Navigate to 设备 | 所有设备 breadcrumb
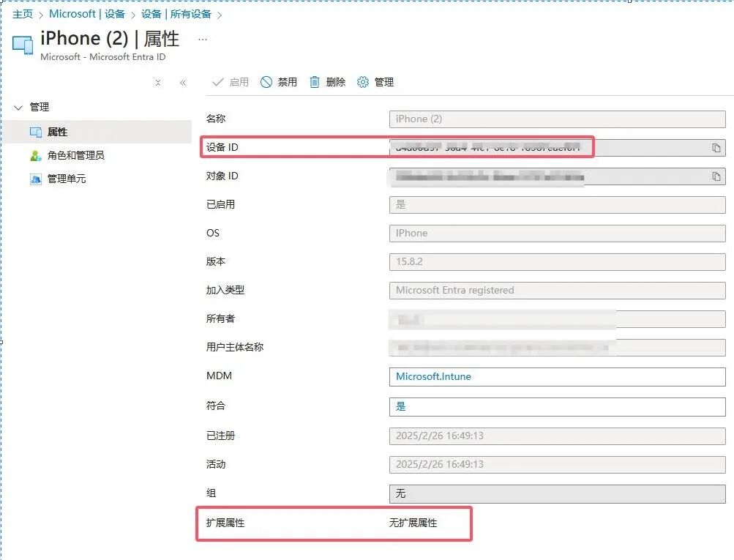 [176, 14]
